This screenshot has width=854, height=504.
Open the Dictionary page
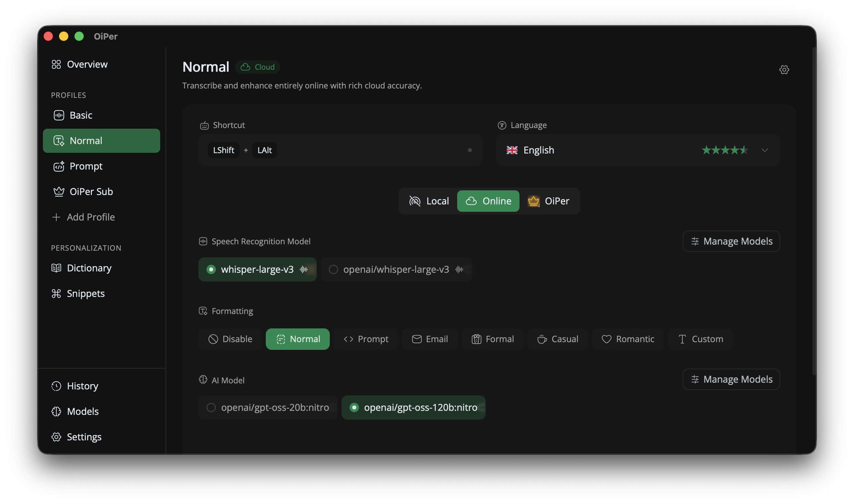point(102,268)
